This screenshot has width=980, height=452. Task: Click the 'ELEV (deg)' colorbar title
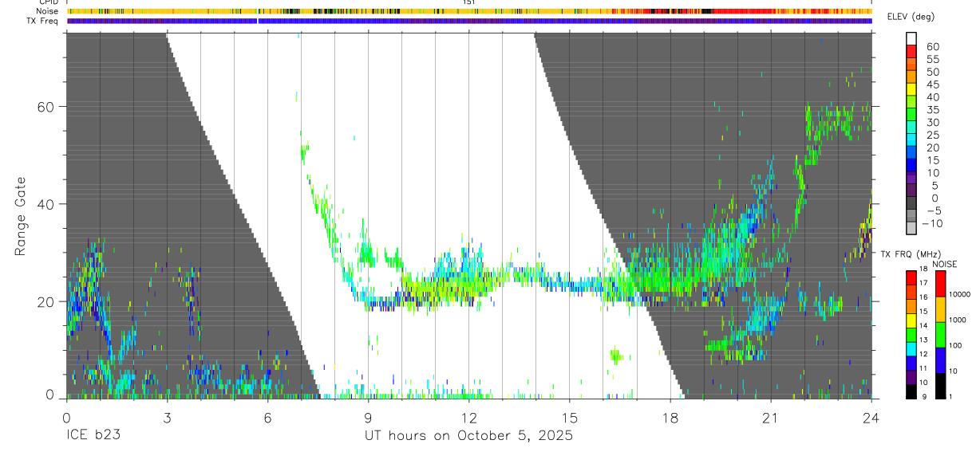pyautogui.click(x=913, y=17)
